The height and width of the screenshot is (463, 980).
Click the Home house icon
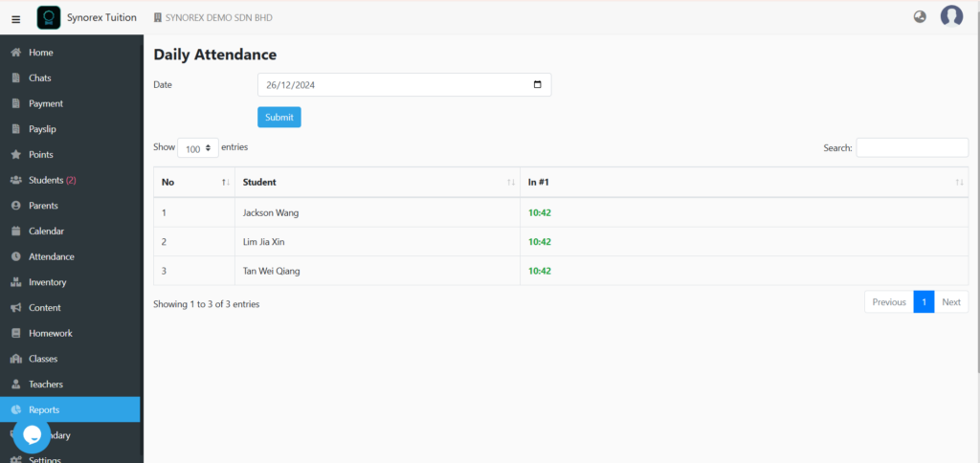tap(17, 53)
